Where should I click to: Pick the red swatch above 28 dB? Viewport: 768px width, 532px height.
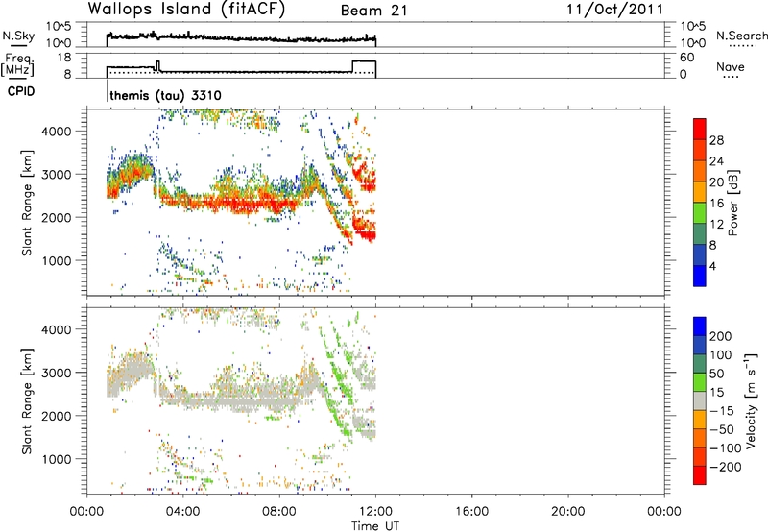click(x=700, y=130)
